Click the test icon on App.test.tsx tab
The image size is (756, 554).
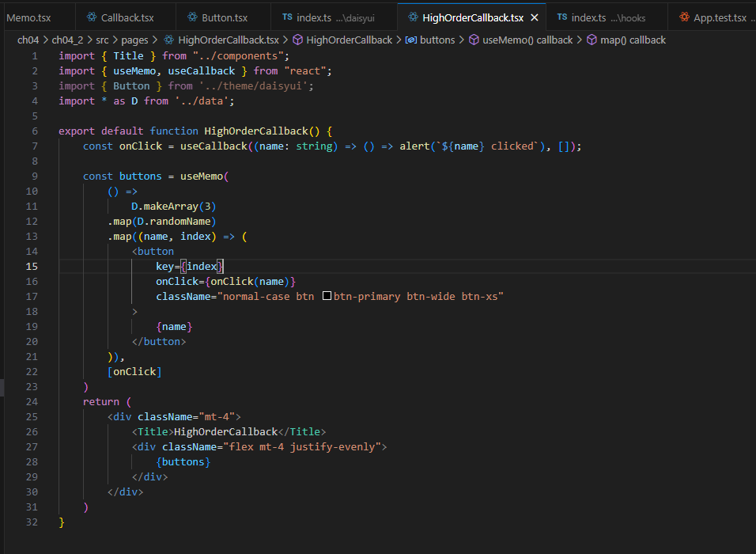(x=684, y=17)
